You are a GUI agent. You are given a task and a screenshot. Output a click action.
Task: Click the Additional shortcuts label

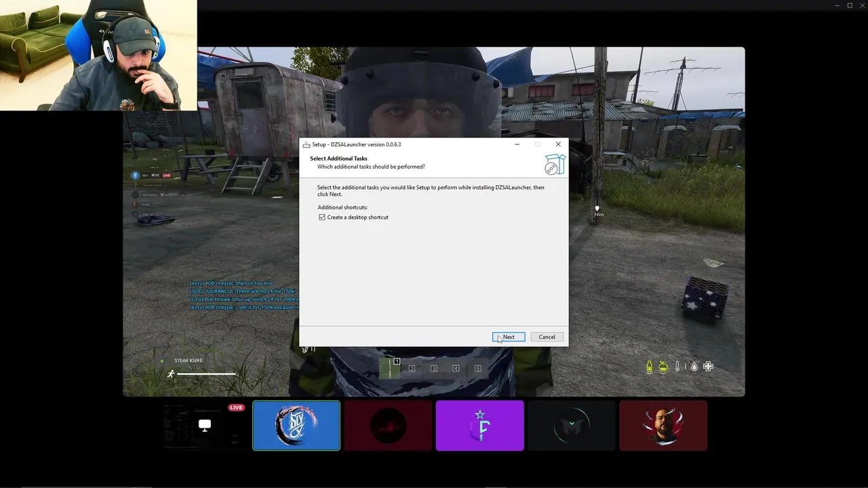[342, 207]
